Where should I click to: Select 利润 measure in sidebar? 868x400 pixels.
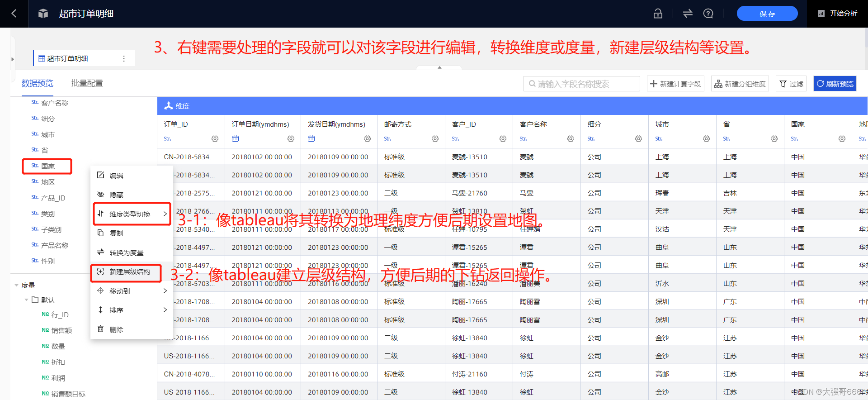[x=58, y=378]
